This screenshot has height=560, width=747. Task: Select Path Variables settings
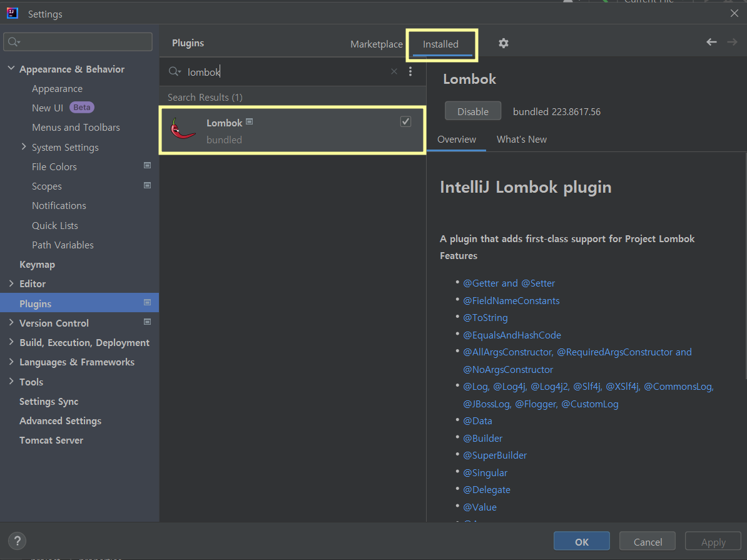[63, 245]
